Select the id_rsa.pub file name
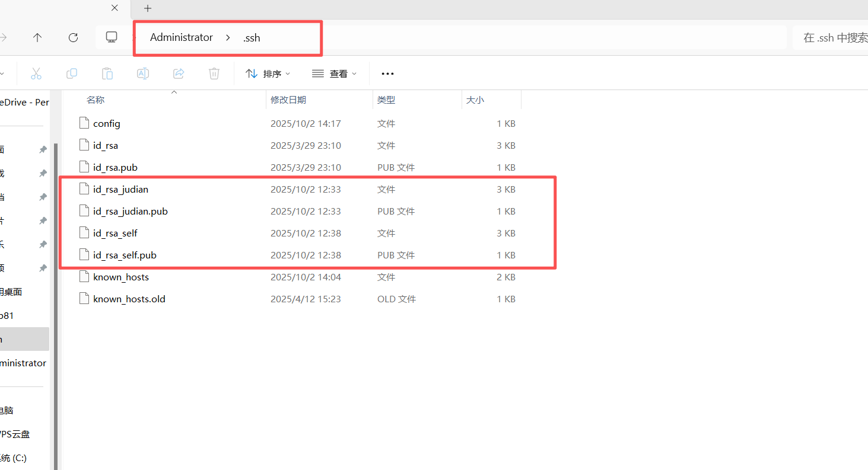 115,167
